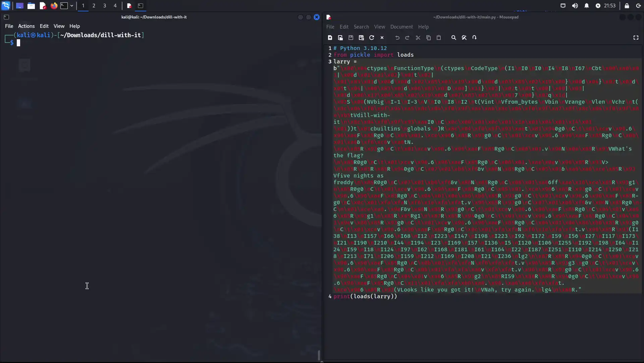
Task: Click the clock showing 21:53
Action: [610, 6]
